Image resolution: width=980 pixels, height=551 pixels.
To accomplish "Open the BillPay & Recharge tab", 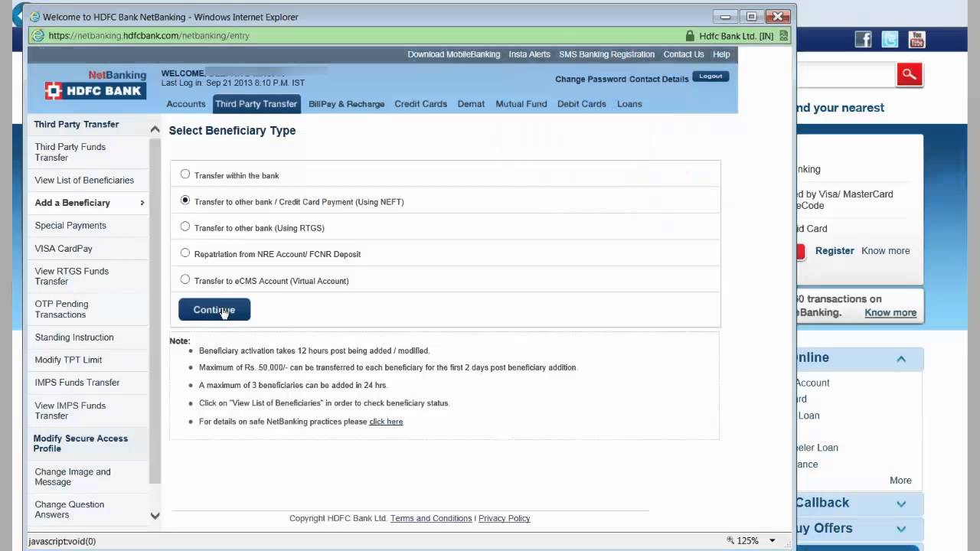I will tap(346, 104).
